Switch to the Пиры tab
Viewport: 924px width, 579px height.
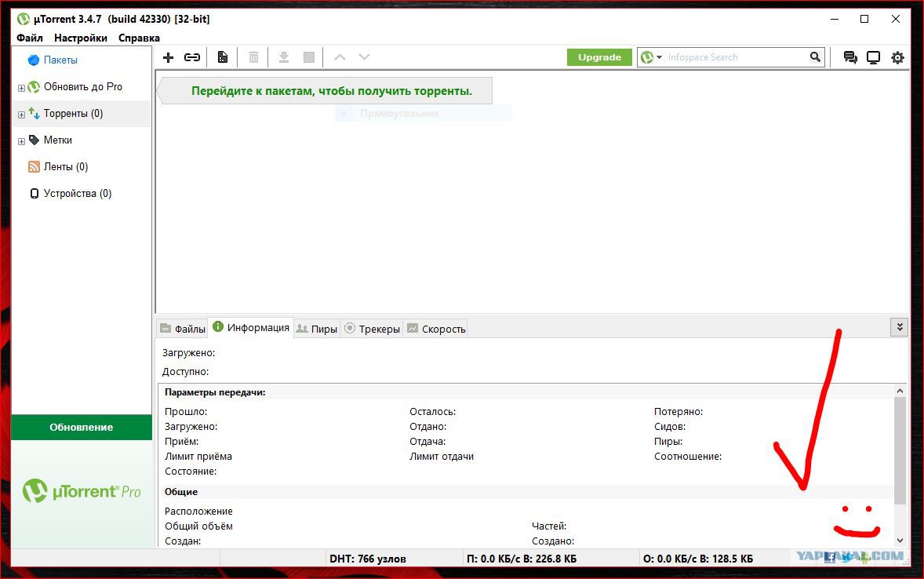[317, 329]
